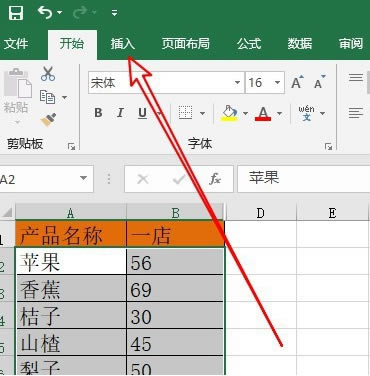Switch to the 页面布局 ribbon tab
The height and width of the screenshot is (376, 370).
pyautogui.click(x=186, y=44)
